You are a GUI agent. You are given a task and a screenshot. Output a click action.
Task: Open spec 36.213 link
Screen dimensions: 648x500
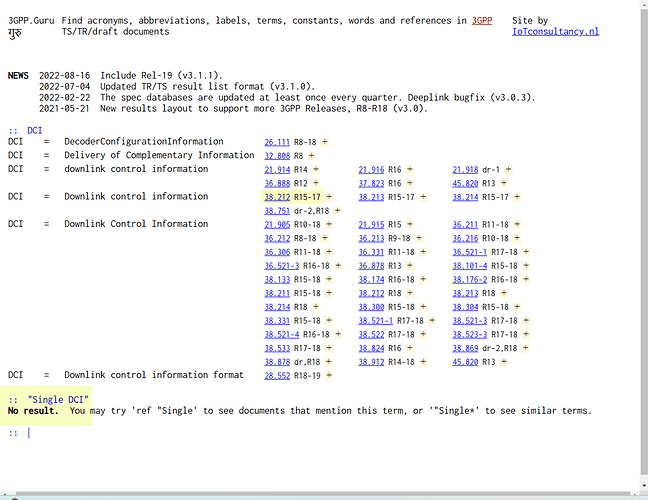click(x=371, y=238)
